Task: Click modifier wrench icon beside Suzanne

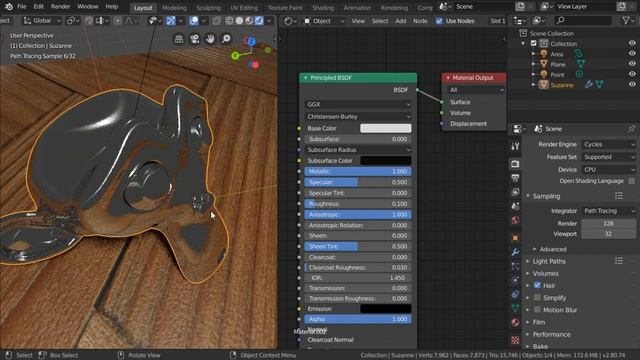Action: (x=589, y=84)
